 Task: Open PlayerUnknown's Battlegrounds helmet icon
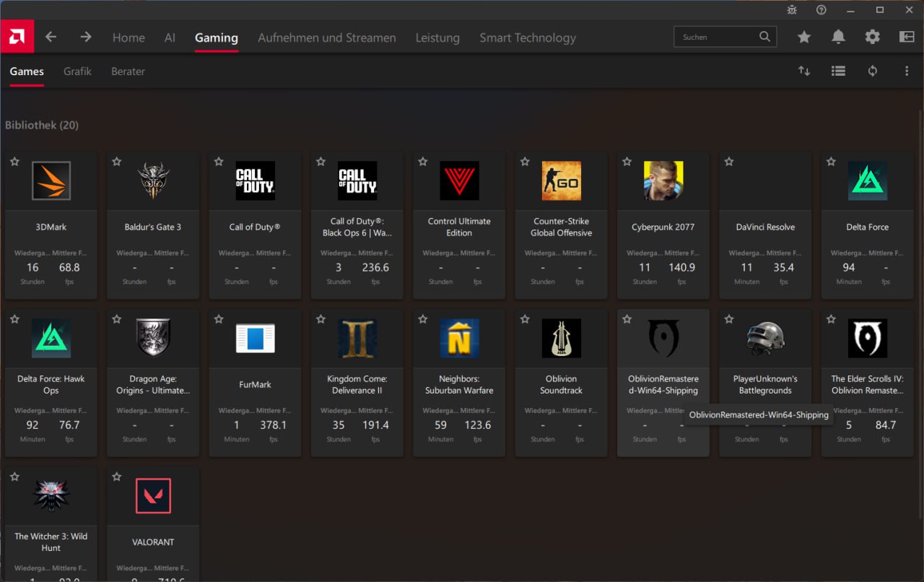click(765, 338)
